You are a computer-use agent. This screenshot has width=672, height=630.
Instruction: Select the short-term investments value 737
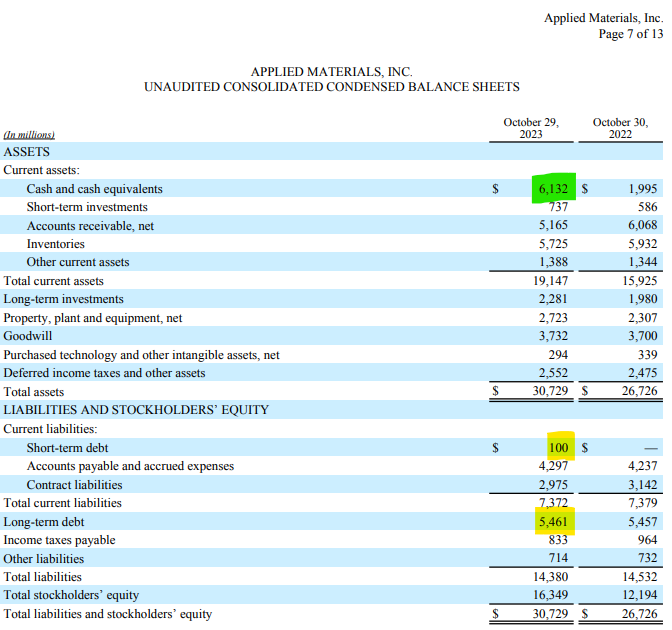[x=558, y=207]
